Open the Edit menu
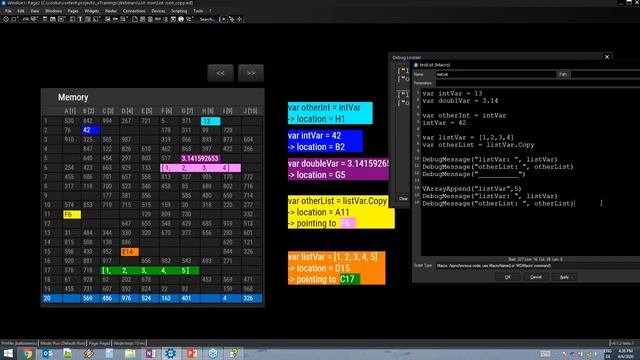Viewport: 640px width, 360px height. coord(21,11)
